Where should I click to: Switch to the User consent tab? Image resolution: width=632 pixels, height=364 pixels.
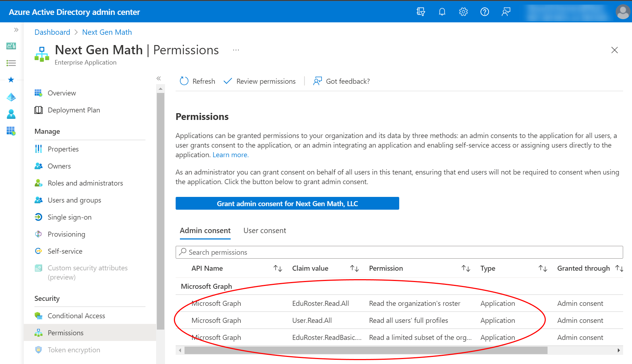pyautogui.click(x=265, y=231)
